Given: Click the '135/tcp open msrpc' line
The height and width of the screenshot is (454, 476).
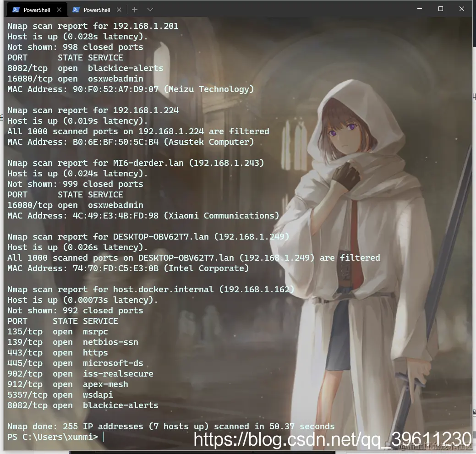Looking at the screenshot, I should (58, 332).
